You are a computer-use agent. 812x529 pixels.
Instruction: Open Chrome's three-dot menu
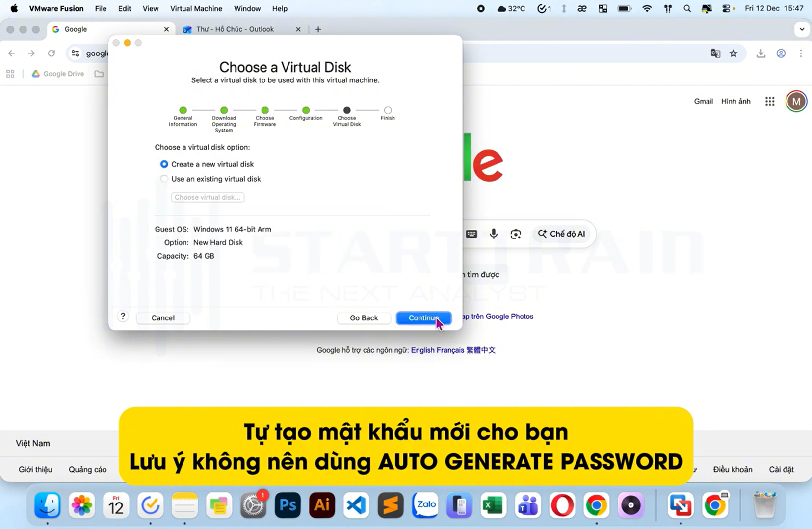tap(801, 53)
